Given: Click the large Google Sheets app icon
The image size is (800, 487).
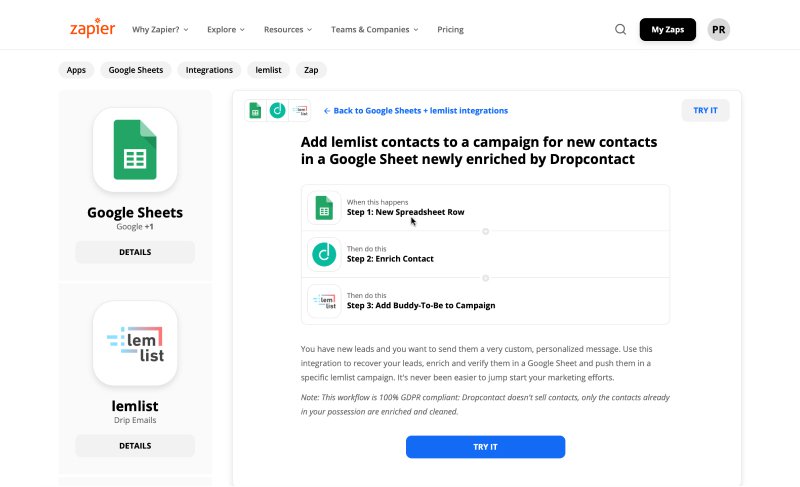Looking at the screenshot, I should (135, 149).
